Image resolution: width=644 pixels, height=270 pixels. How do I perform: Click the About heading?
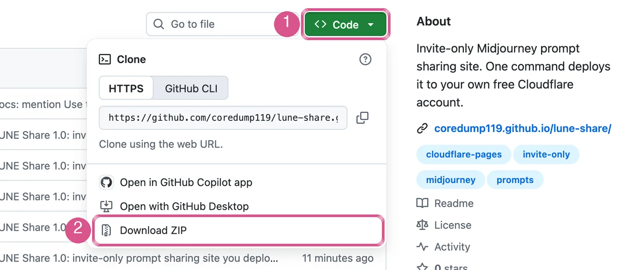(434, 21)
